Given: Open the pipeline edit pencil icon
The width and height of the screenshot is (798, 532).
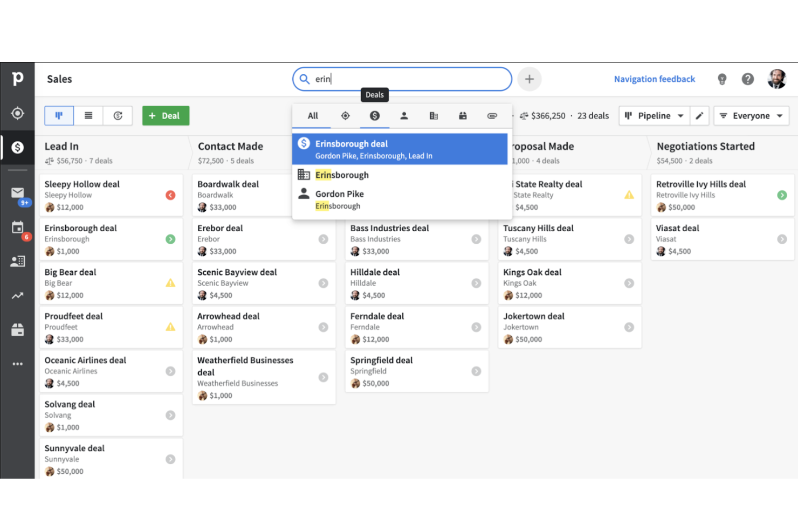Looking at the screenshot, I should [x=700, y=115].
